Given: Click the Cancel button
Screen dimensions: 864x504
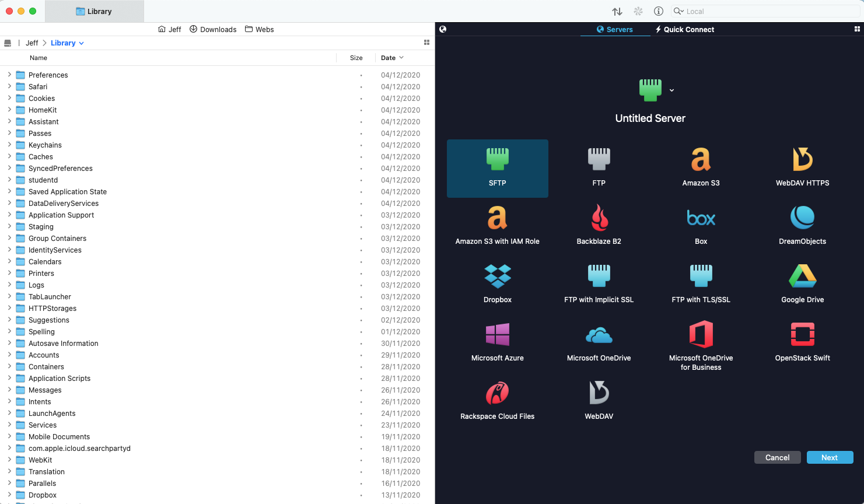Looking at the screenshot, I should [777, 457].
